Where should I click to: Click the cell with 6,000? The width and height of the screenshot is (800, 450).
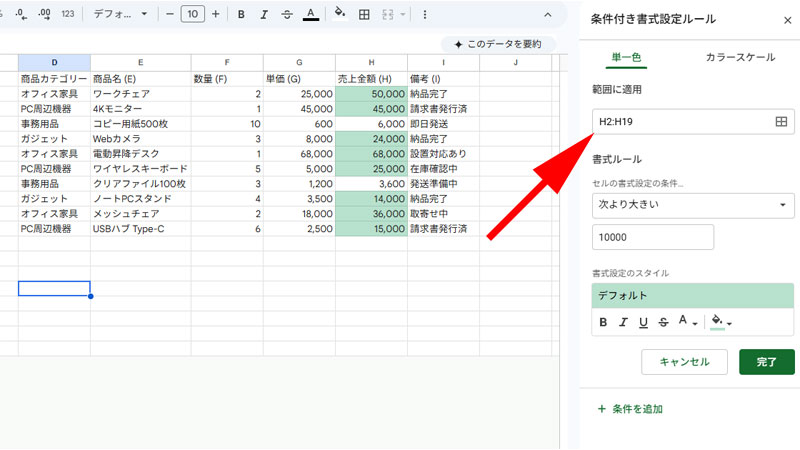pyautogui.click(x=371, y=124)
